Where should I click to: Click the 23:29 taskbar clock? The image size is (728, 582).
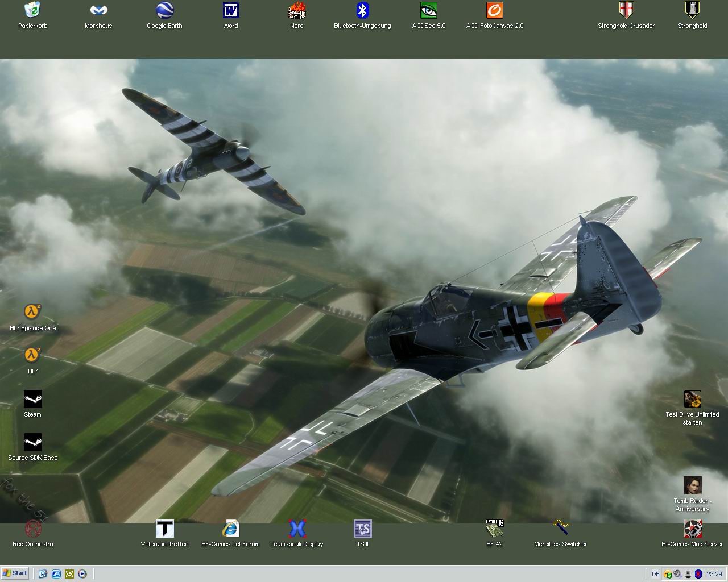click(714, 574)
